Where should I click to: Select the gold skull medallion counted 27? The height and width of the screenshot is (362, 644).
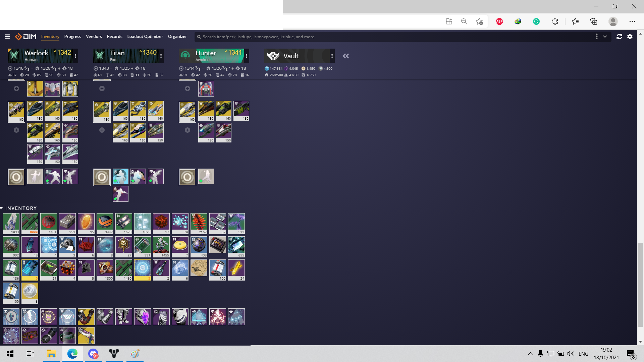click(x=124, y=247)
